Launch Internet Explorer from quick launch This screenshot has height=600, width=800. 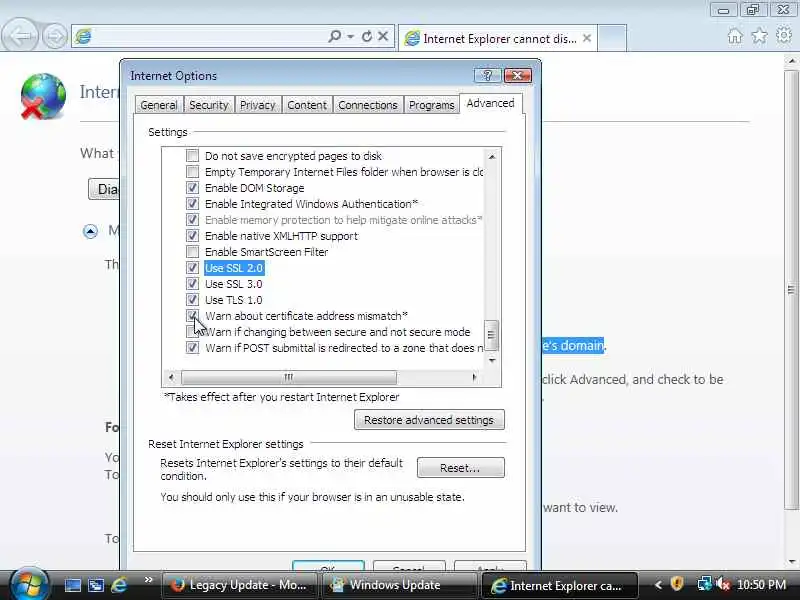(x=119, y=585)
